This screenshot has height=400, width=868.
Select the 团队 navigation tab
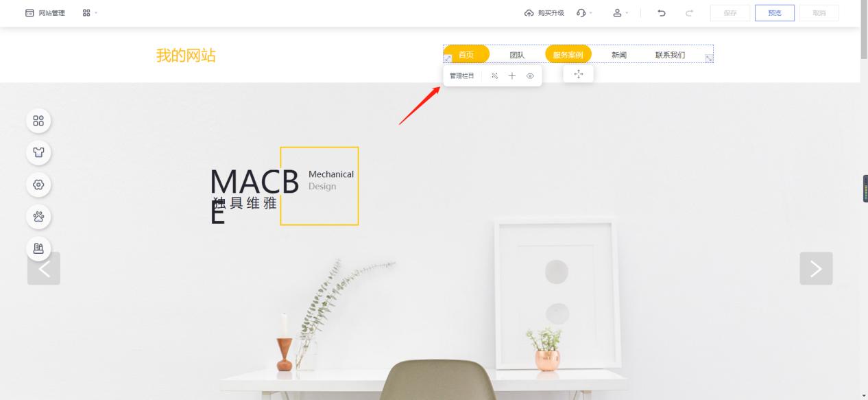[x=517, y=55]
